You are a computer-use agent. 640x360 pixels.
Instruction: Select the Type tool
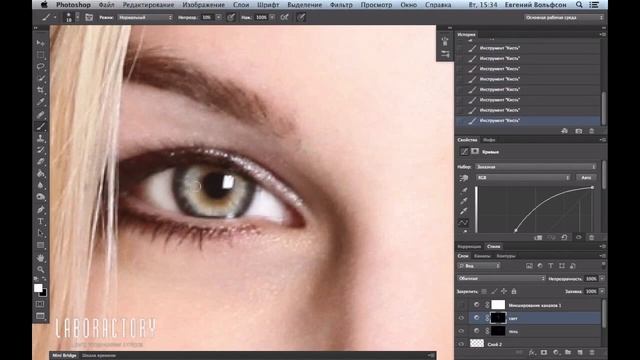(40, 222)
